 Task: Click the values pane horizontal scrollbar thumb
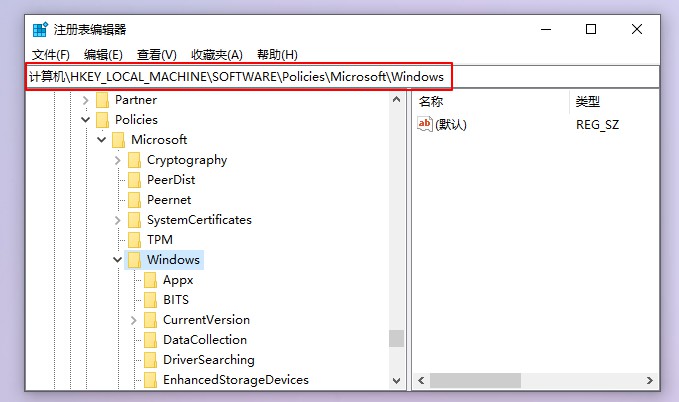click(475, 380)
